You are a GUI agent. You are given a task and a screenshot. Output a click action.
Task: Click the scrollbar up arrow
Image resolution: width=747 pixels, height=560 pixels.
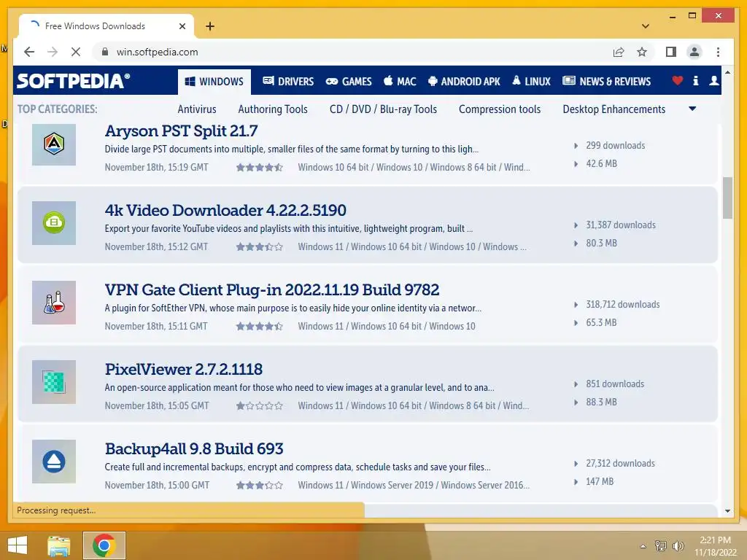coord(727,72)
